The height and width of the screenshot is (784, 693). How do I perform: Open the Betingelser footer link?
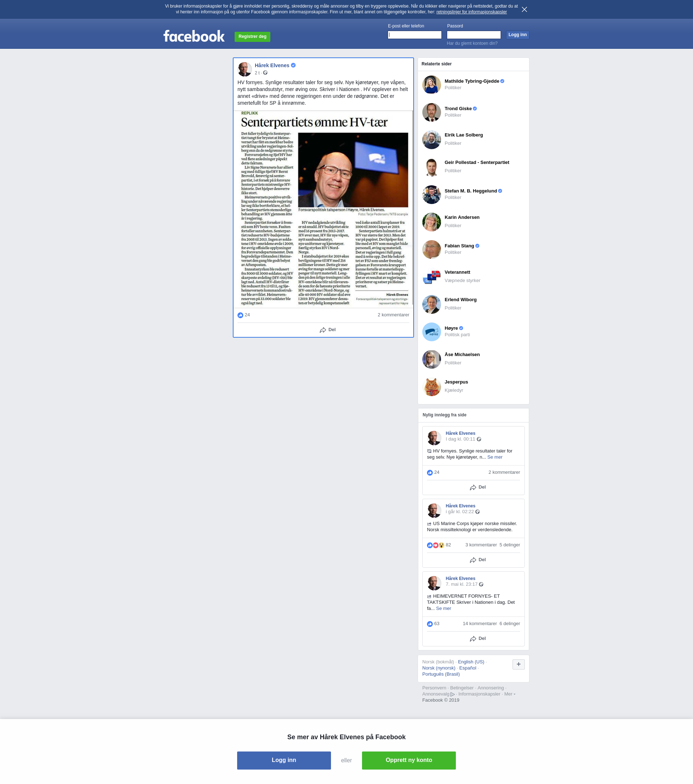point(462,688)
